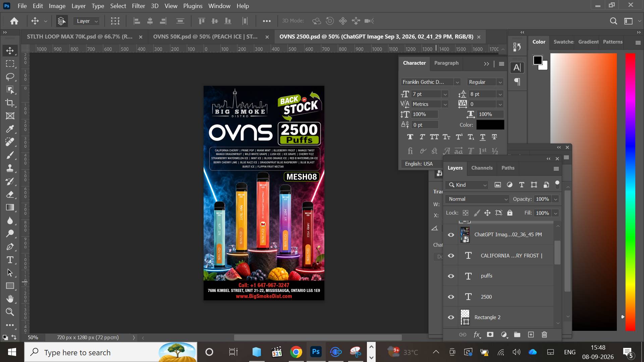Hide the Rectangle 2 layer
Viewport: 644px width, 362px height.
[x=451, y=317]
